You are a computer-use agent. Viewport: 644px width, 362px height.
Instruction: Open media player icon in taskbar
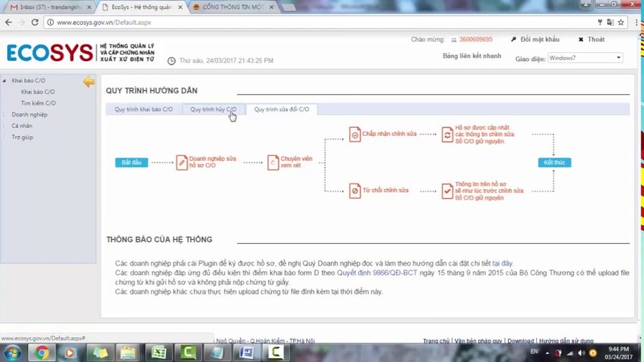click(x=69, y=352)
